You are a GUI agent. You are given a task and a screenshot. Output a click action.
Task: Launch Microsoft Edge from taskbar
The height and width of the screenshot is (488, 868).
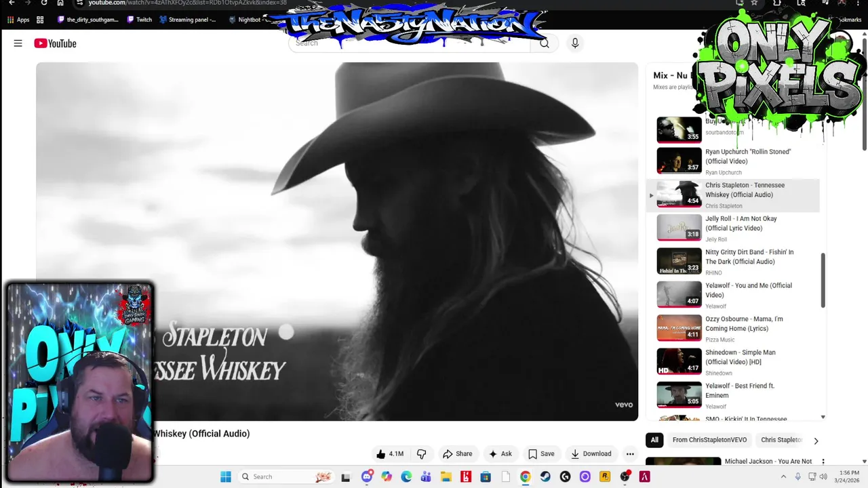coord(406,476)
